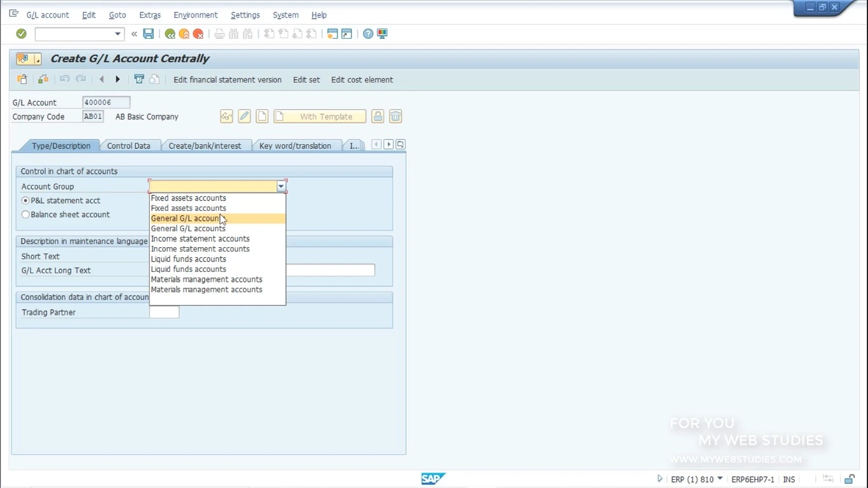Image resolution: width=868 pixels, height=488 pixels.
Task: Collapse the command field with double-chevron
Action: (134, 34)
